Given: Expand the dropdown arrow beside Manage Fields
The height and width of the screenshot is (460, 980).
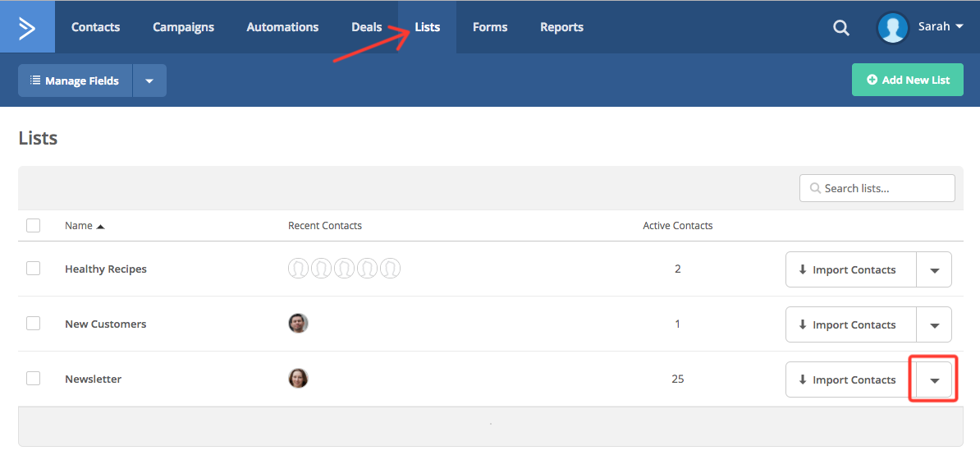Looking at the screenshot, I should pyautogui.click(x=149, y=80).
